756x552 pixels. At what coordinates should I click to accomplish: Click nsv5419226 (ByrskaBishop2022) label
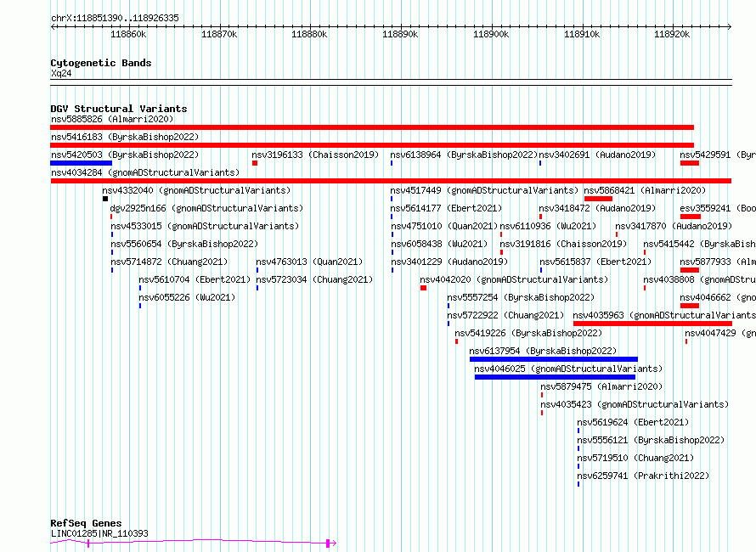(528, 333)
